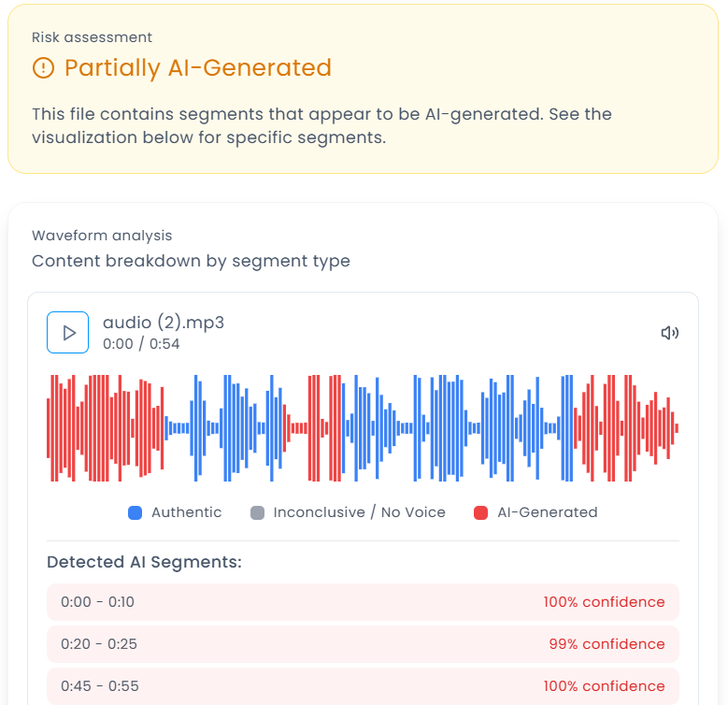Click the 0:00 / 0:54 time display
Screen dimensions: 728x705
point(141,344)
